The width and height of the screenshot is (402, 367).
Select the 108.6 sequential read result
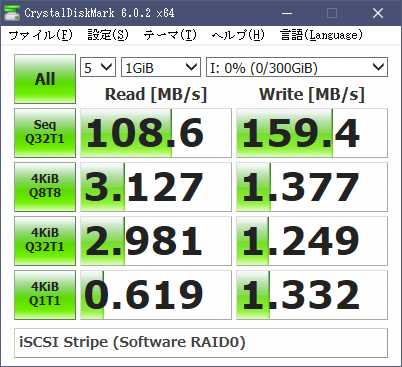tap(156, 133)
